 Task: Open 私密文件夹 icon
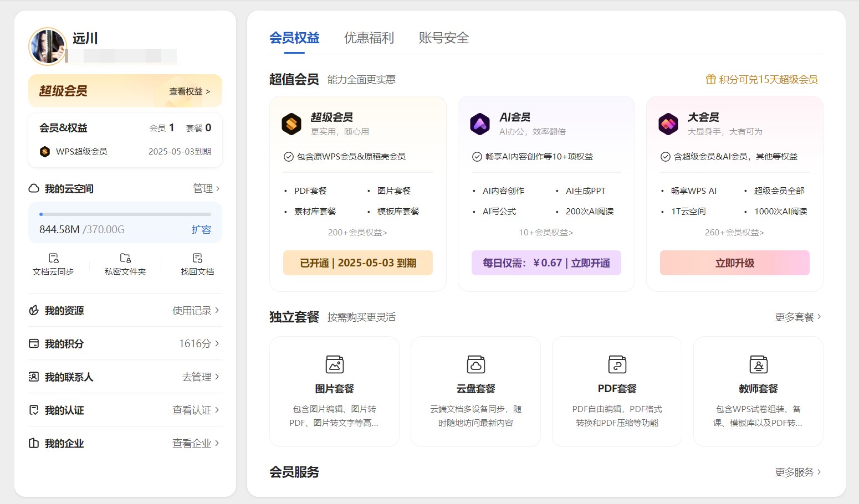point(125,258)
